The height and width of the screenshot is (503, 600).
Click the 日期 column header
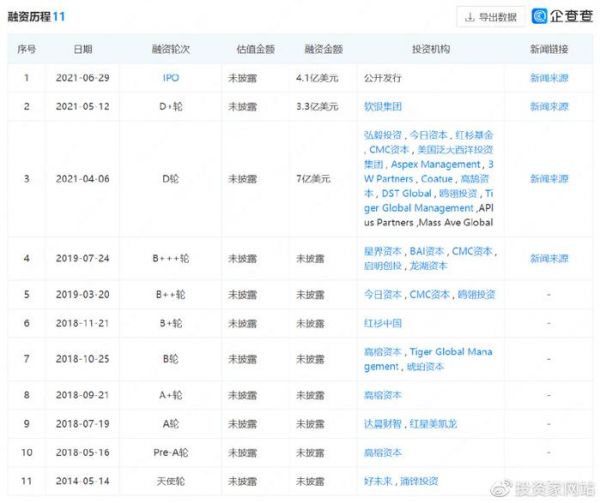[x=83, y=48]
